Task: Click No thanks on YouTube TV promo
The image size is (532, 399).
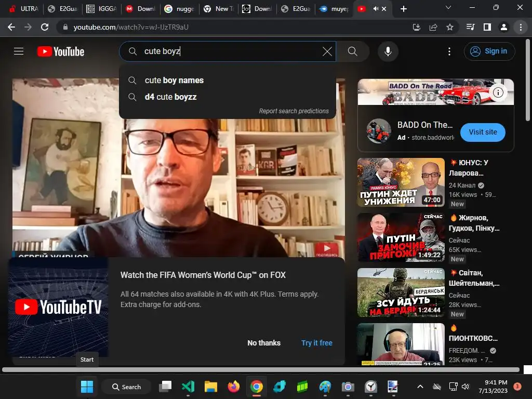Action: click(264, 343)
